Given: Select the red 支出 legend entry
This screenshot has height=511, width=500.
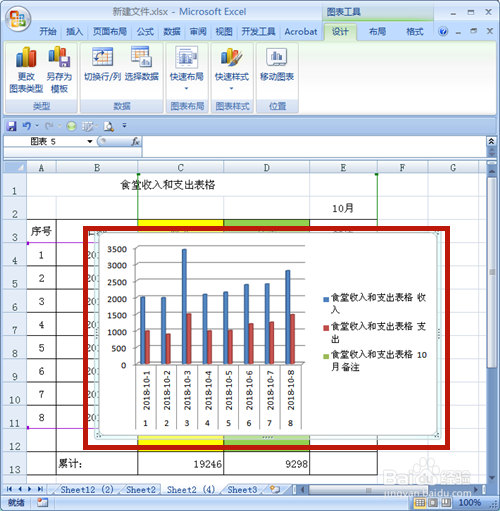Looking at the screenshot, I should point(375,332).
